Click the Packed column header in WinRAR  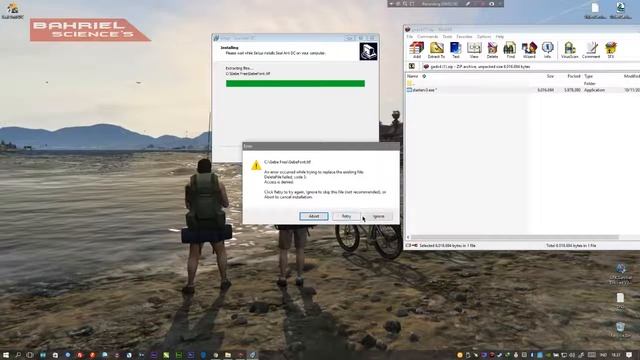[573, 76]
